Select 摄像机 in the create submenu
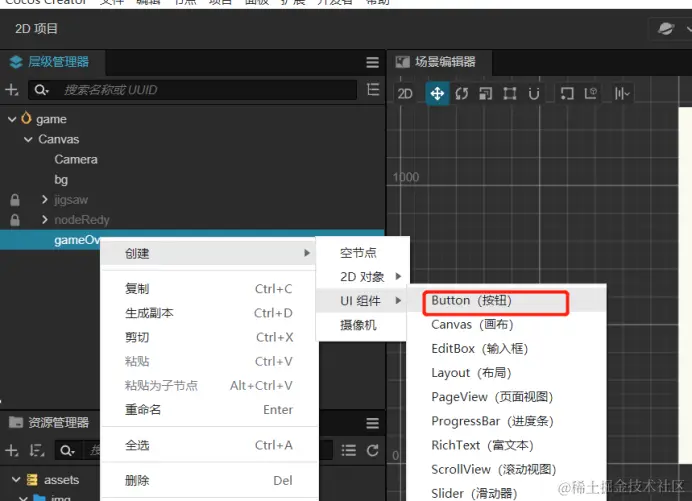692x501 pixels. [362, 325]
